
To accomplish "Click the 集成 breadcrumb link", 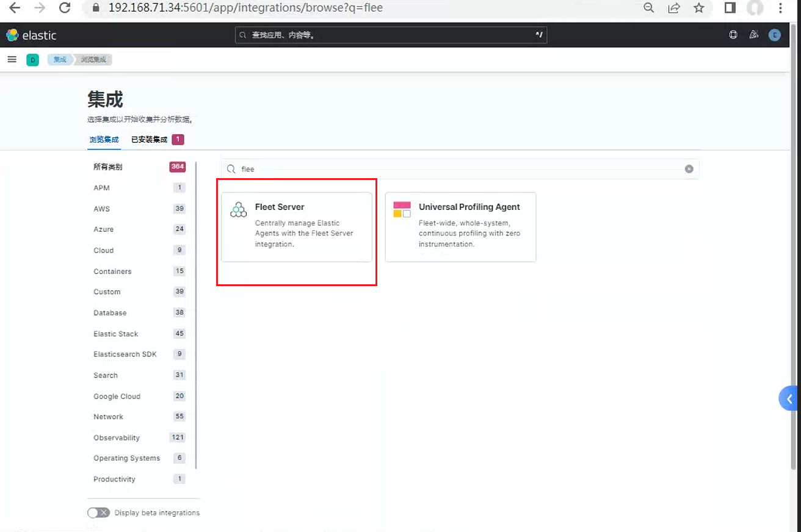I will coord(59,60).
